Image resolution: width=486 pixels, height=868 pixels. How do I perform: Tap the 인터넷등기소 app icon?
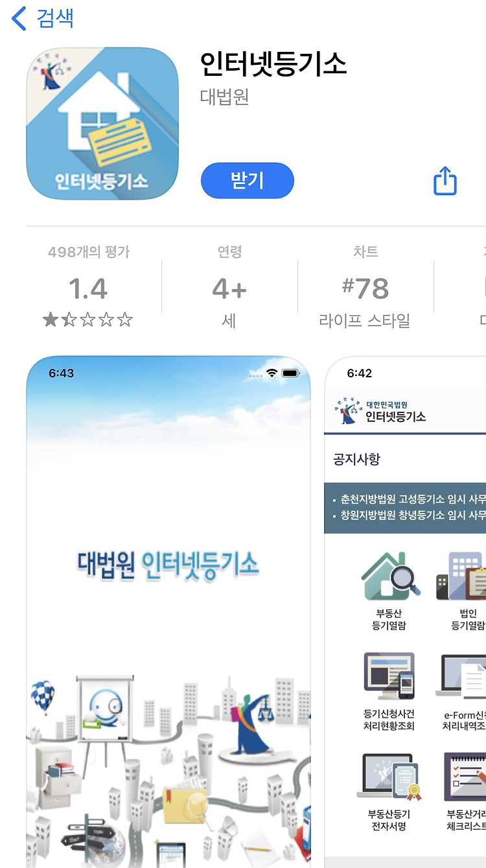point(102,123)
